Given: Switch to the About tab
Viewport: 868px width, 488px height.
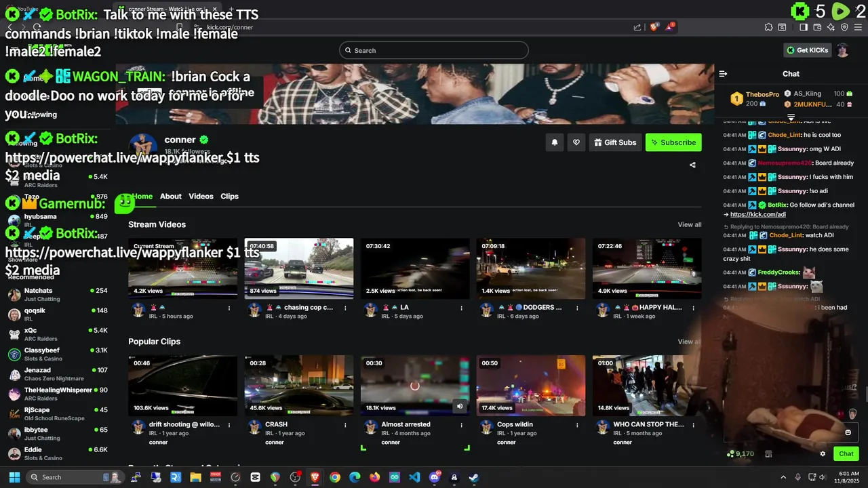Looking at the screenshot, I should point(170,197).
